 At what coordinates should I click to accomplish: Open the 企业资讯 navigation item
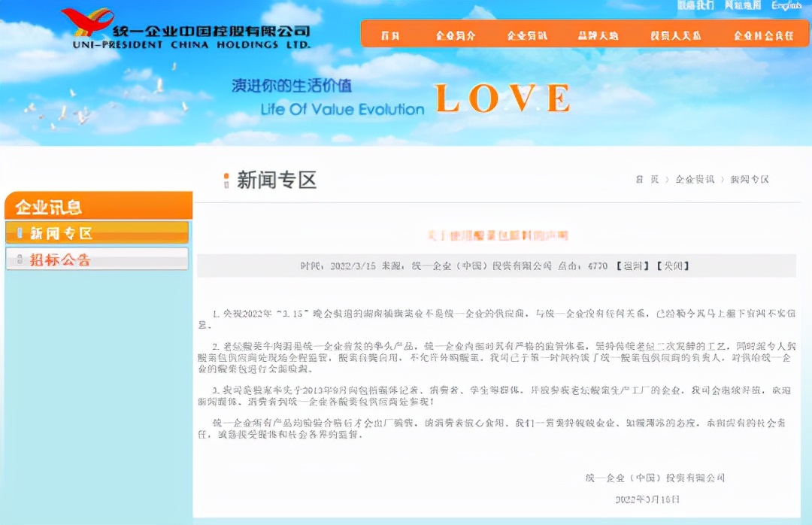click(x=526, y=36)
